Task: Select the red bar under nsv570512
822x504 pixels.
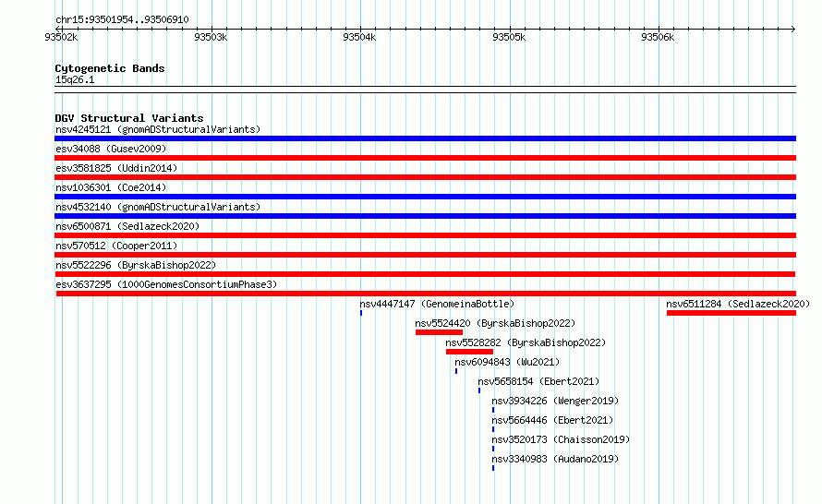Action: pos(425,255)
